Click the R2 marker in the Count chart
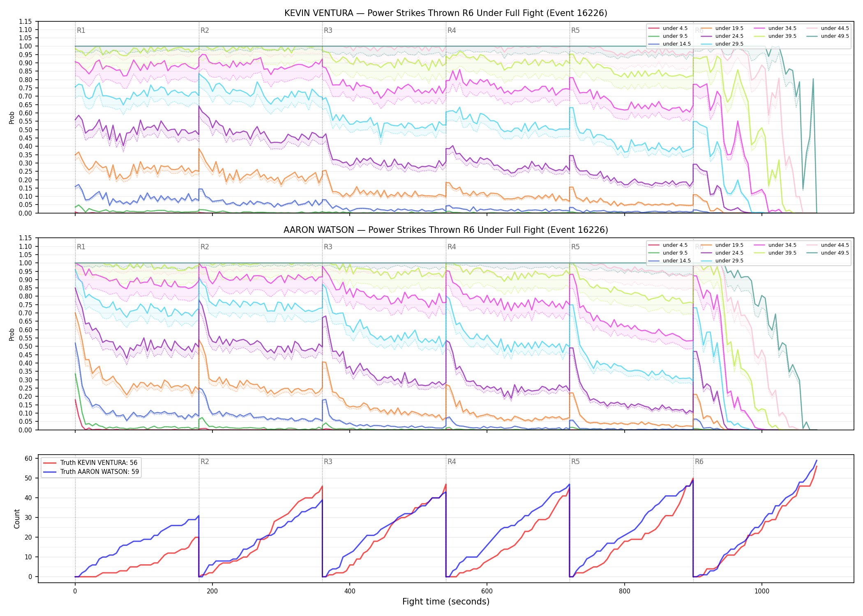The image size is (863, 616). click(x=205, y=462)
